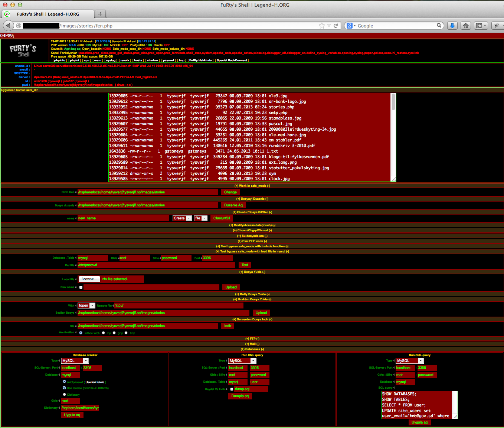Go to the browser Home icon
This screenshot has width=504, height=428.
466,26
